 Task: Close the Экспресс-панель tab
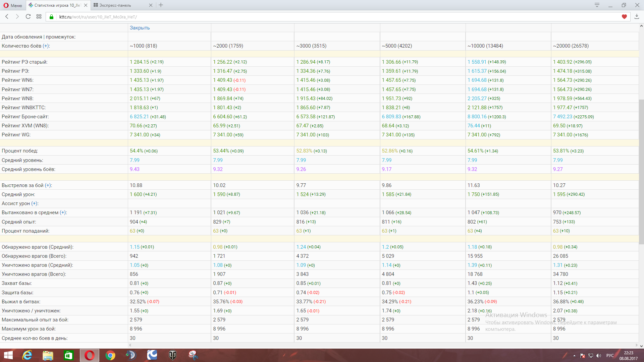click(x=151, y=5)
